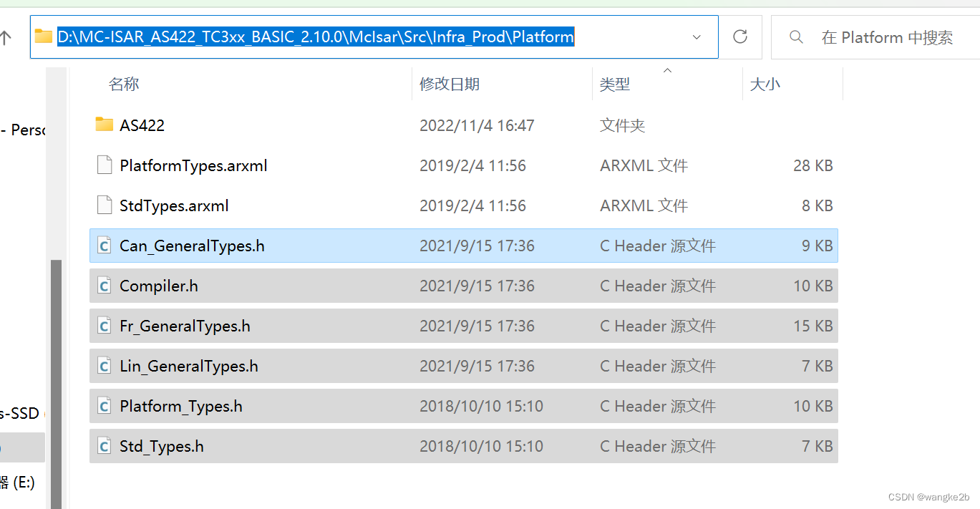Image resolution: width=980 pixels, height=509 pixels.
Task: Sort by 修改日期 column header
Action: tap(450, 84)
